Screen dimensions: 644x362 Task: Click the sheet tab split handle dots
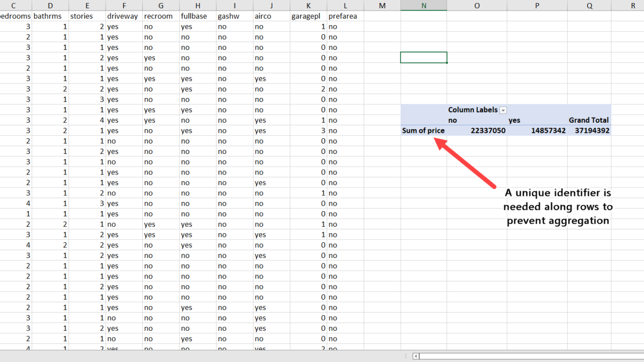click(406, 356)
